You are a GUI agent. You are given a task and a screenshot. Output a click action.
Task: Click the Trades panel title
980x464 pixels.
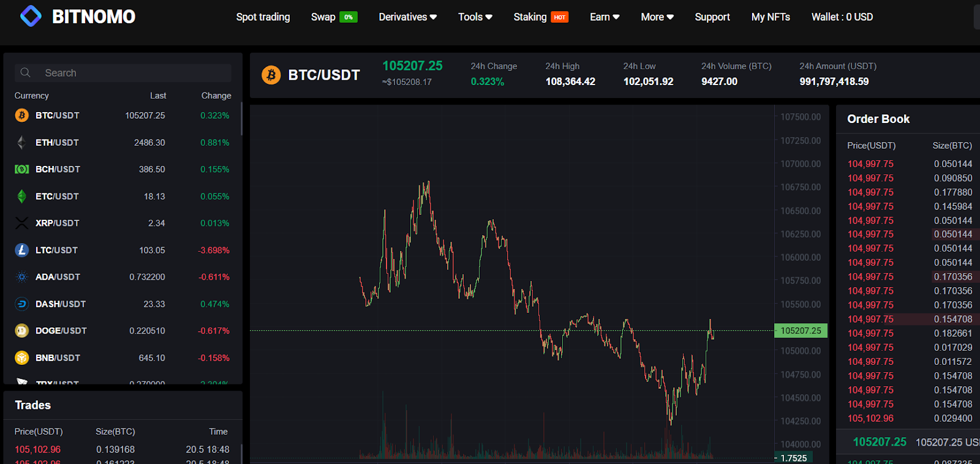pos(32,405)
